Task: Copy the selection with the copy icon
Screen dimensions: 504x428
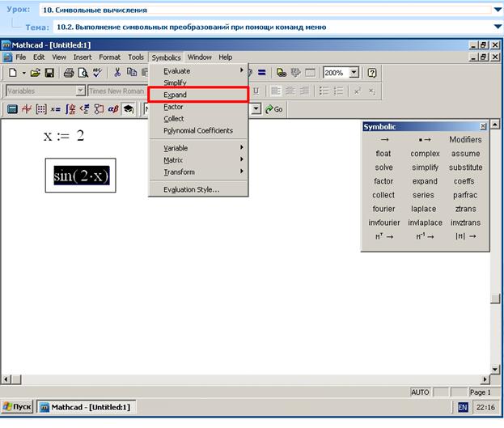Action: coord(132,72)
